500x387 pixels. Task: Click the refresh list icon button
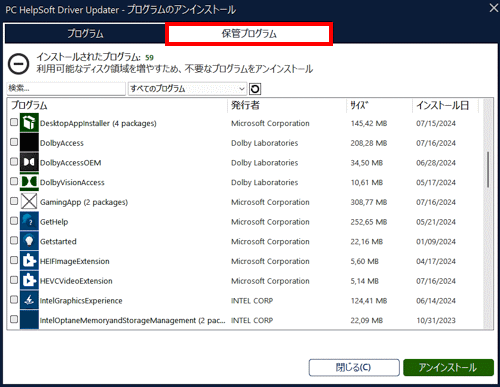[x=255, y=89]
